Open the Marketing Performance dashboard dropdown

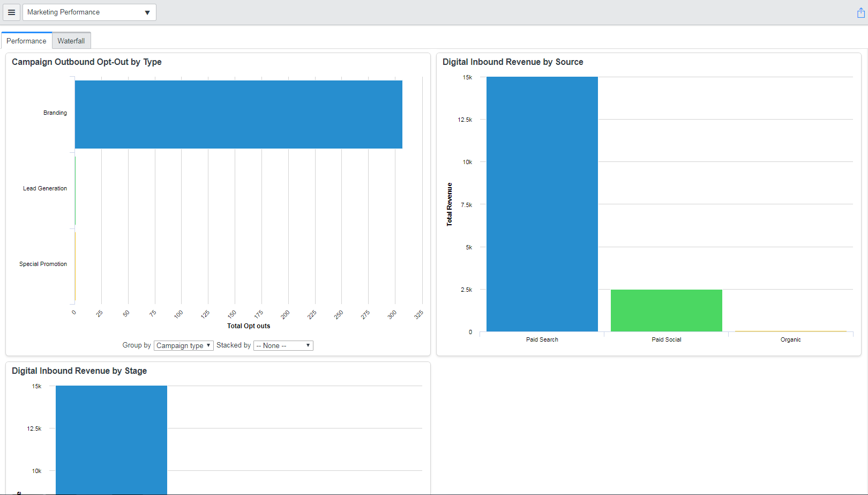click(x=89, y=12)
